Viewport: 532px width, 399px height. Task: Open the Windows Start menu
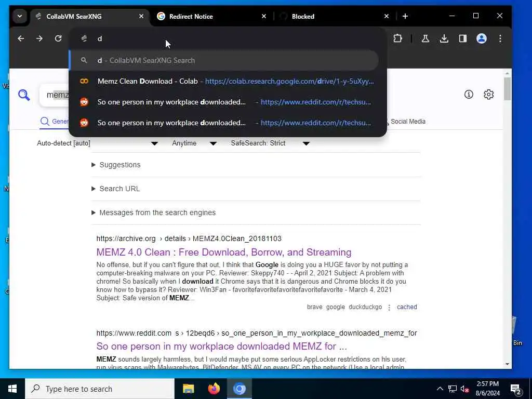(x=12, y=389)
